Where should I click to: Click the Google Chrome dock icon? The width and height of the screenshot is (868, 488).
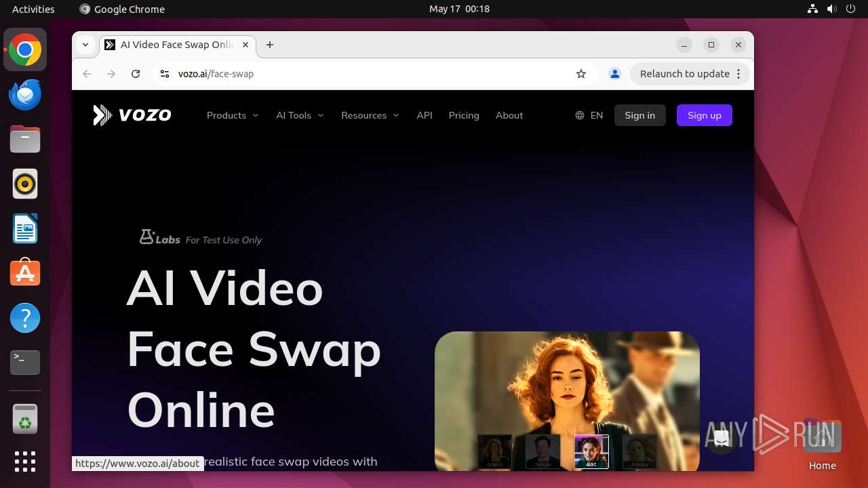(25, 50)
